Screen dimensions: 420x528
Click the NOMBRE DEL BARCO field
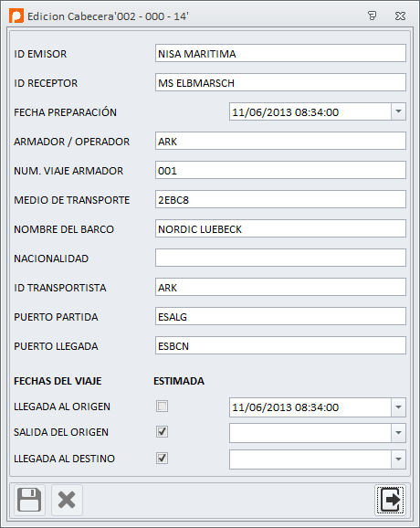(x=280, y=228)
